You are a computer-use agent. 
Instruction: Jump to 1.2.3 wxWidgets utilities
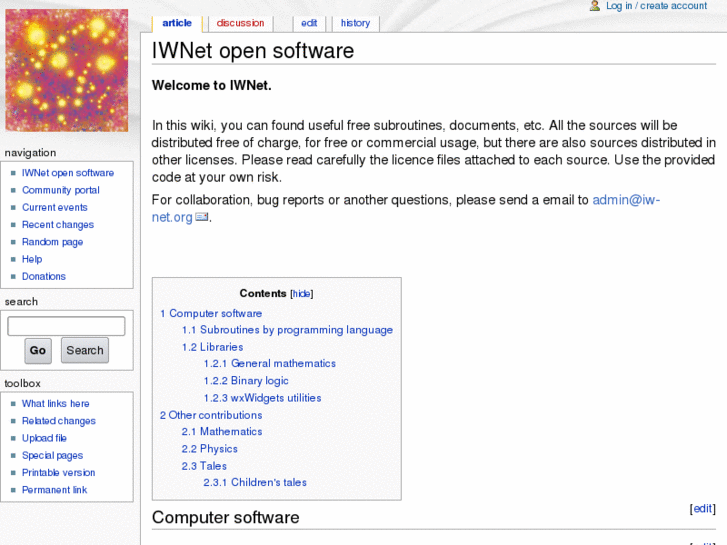tap(262, 398)
